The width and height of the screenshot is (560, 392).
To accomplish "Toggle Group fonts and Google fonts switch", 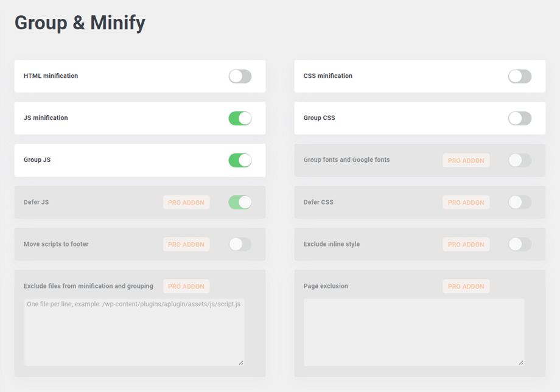I will click(x=519, y=160).
